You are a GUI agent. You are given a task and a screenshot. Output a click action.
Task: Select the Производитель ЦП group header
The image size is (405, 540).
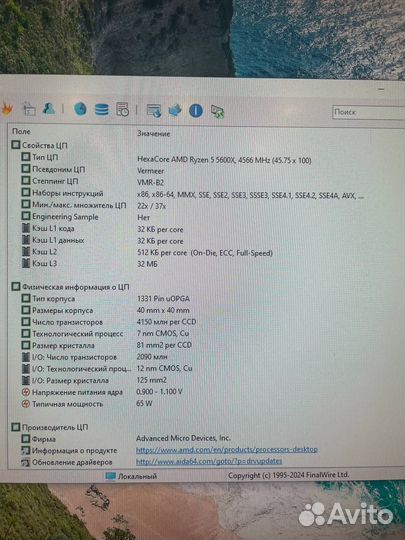coord(55,427)
